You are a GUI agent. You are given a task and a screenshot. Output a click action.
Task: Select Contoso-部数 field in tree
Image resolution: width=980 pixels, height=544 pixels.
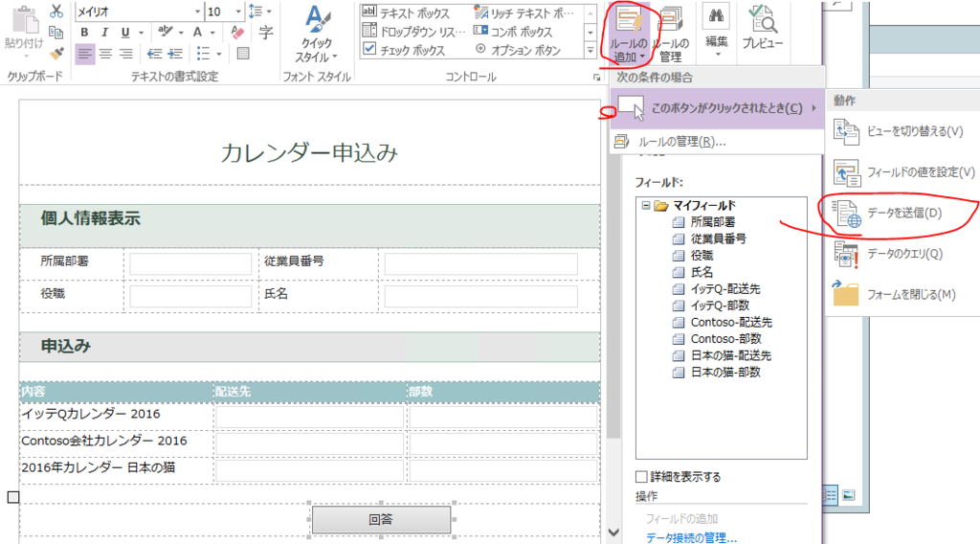(x=725, y=339)
